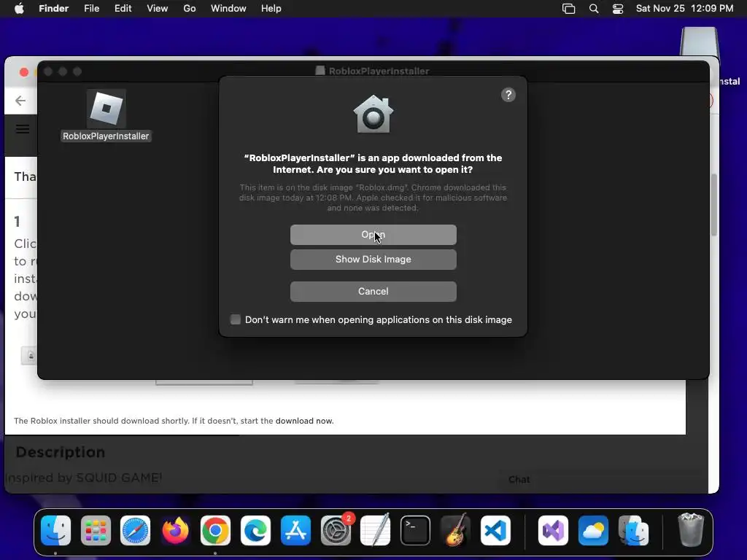Launch Microsoft Edge from the Dock
This screenshot has width=747, height=560.
[256, 531]
